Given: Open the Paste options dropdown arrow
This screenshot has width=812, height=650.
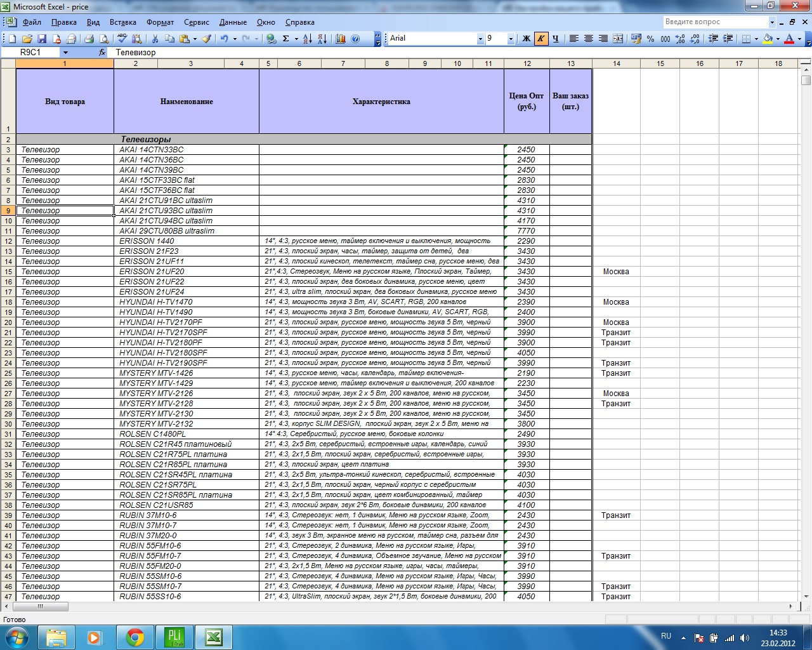Looking at the screenshot, I should click(195, 39).
